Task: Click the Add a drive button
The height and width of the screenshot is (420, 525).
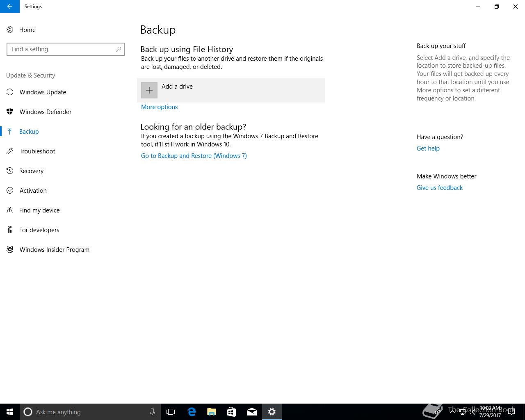Action: click(231, 90)
